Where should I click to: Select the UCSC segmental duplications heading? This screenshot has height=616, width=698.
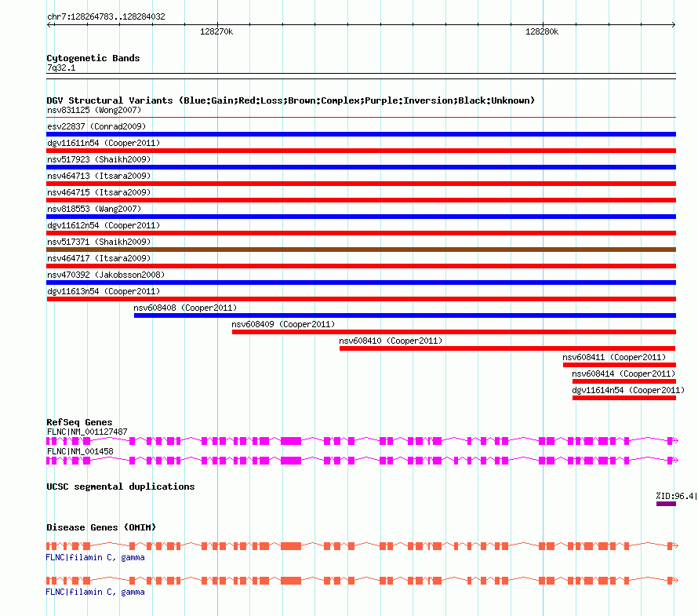pyautogui.click(x=121, y=487)
